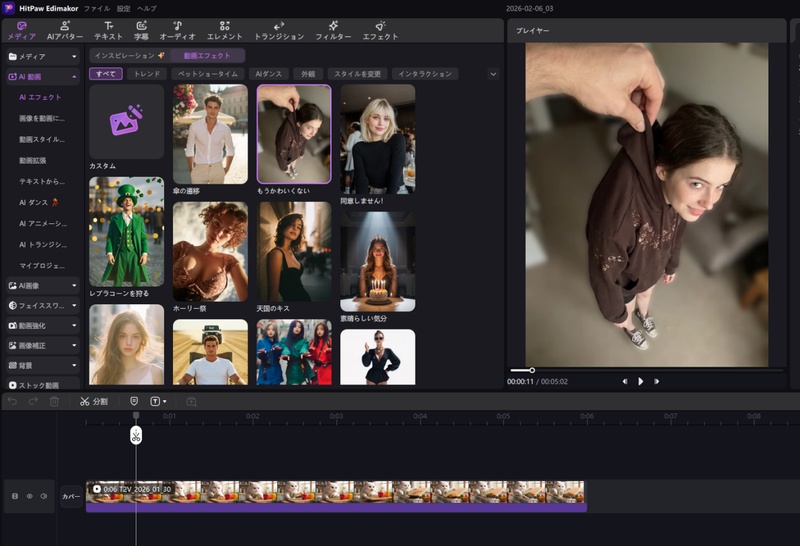
Task: Select the レプラコーンを狩る effect thumbnail
Action: coord(126,232)
